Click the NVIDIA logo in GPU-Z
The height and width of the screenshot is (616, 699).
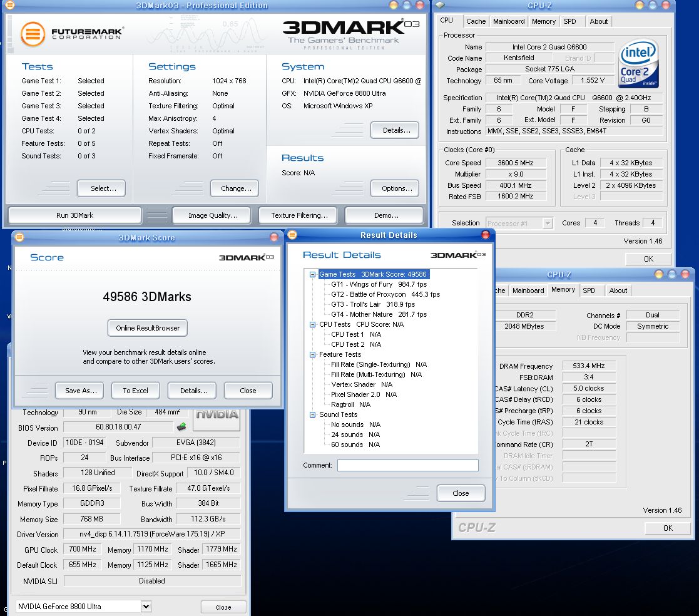pos(217,419)
